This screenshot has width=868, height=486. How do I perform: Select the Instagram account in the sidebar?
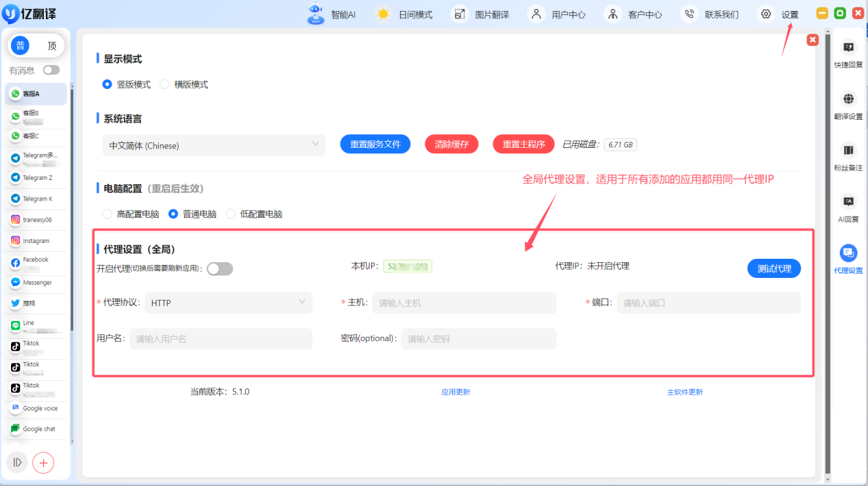[36, 240]
